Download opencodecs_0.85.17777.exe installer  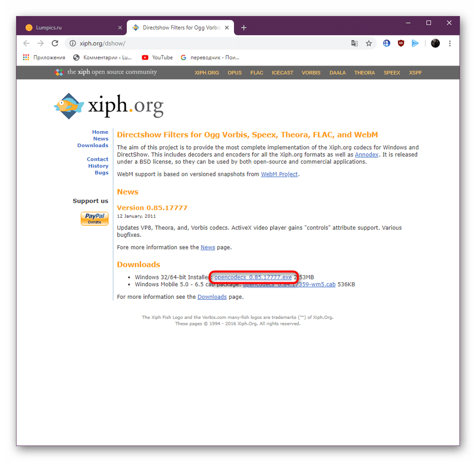253,277
